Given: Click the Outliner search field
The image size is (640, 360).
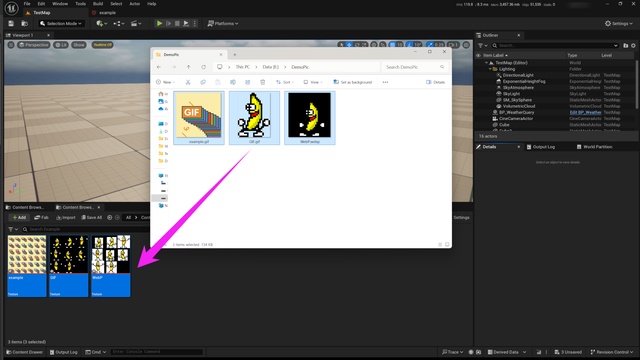Looking at the screenshot, I should (x=555, y=45).
